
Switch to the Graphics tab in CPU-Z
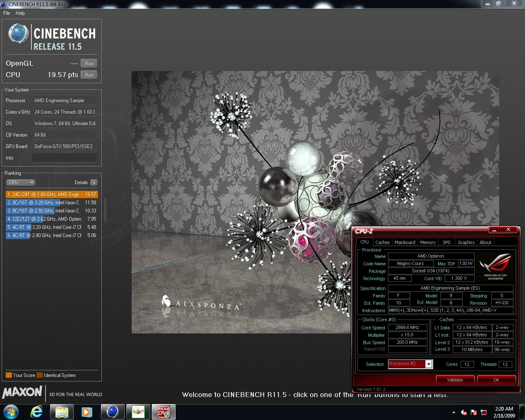(x=466, y=242)
